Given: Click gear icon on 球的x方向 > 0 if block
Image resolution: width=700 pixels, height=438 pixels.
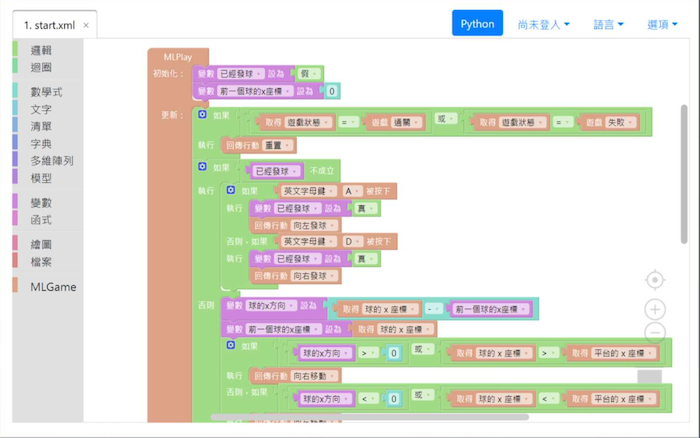Looking at the screenshot, I should tap(231, 346).
